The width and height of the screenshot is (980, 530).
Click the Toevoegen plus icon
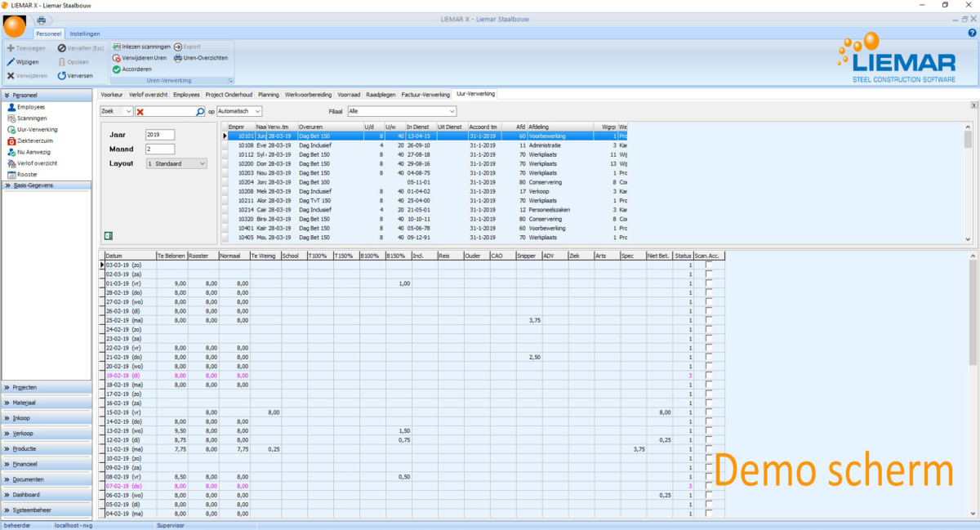(x=11, y=48)
